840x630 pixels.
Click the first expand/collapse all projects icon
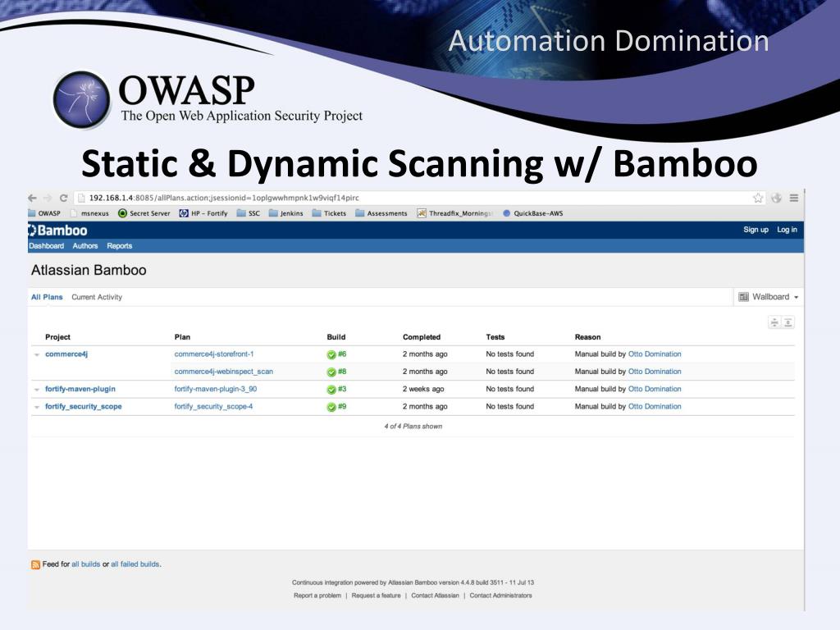coord(774,322)
